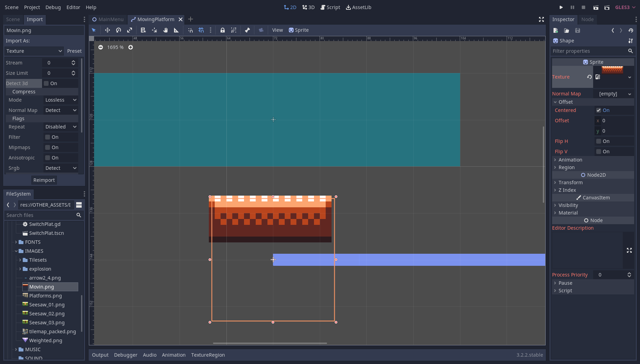Activate the Select Mode arrow tool
Image resolution: width=640 pixels, height=364 pixels.
click(x=93, y=30)
